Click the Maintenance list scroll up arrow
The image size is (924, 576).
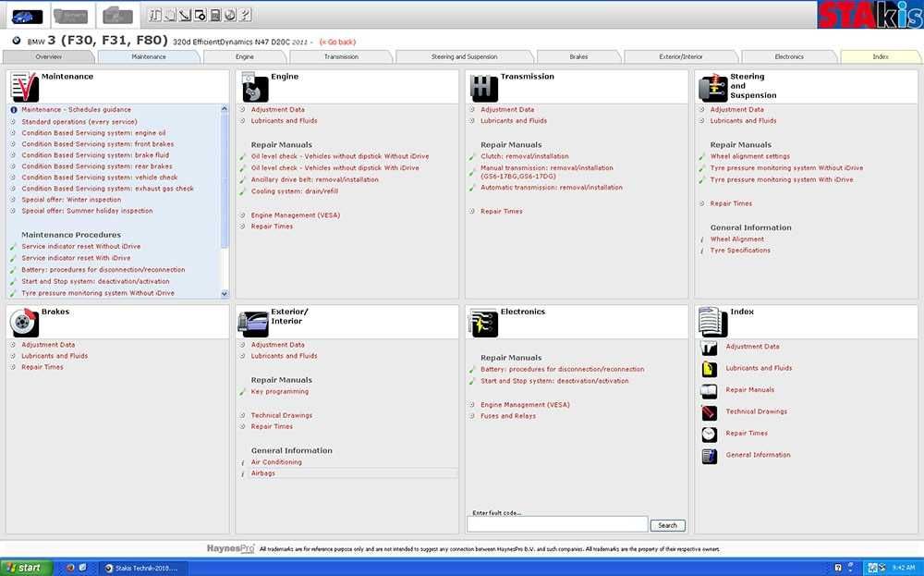click(224, 109)
